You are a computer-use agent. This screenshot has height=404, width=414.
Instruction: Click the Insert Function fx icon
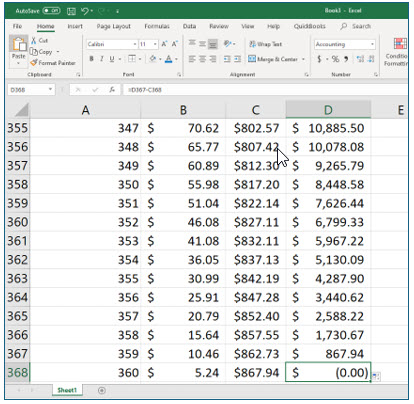(112, 90)
